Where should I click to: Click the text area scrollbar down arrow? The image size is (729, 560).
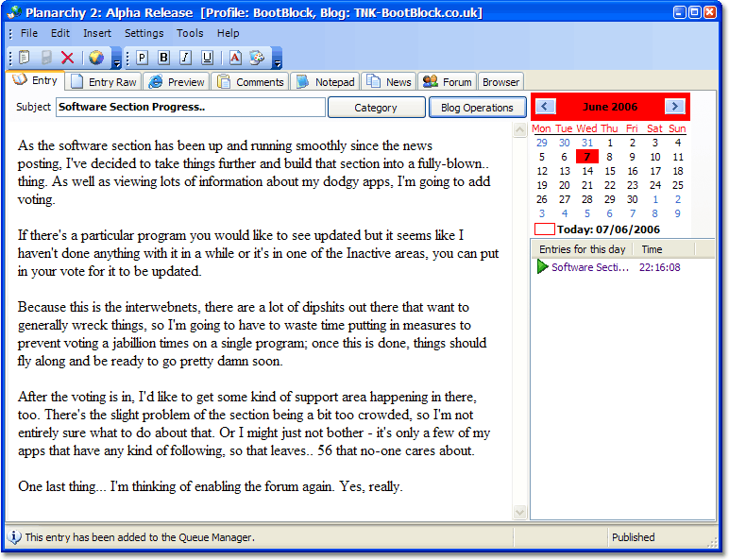pyautogui.click(x=519, y=512)
